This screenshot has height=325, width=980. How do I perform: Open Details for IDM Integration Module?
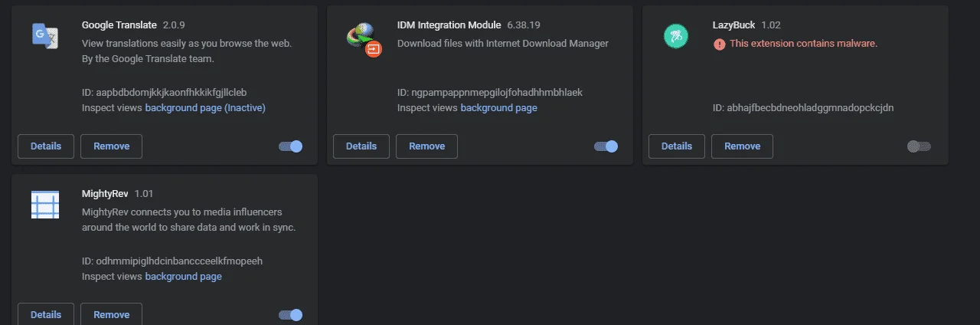point(361,146)
